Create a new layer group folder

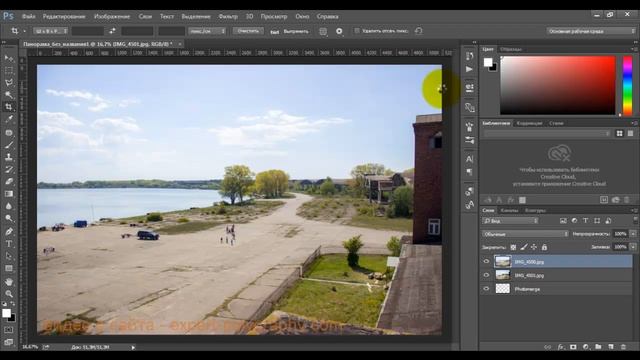(598, 347)
